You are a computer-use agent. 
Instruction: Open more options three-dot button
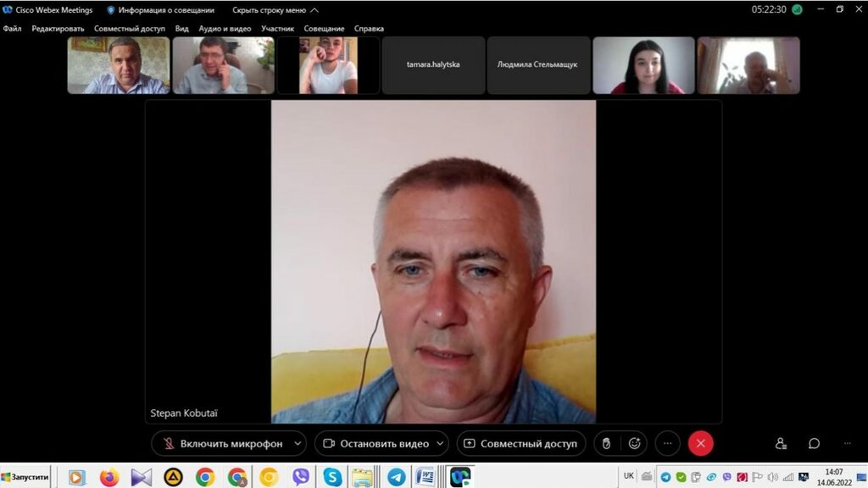pos(667,443)
